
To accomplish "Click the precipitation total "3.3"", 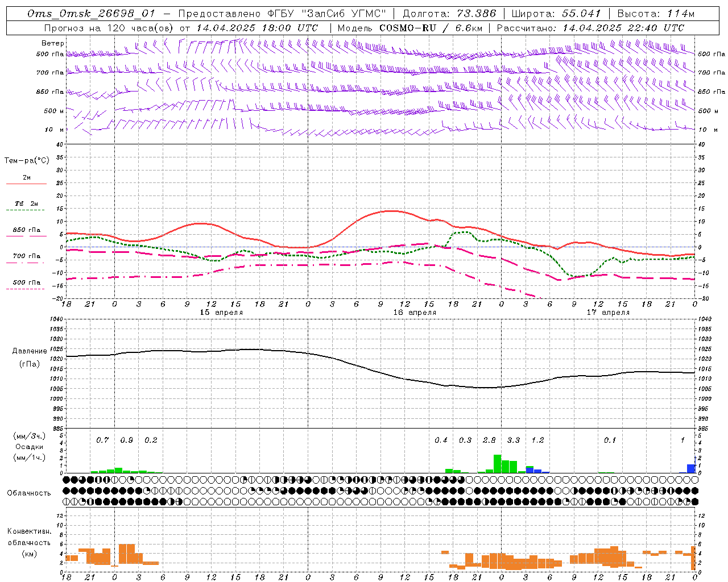I will pyautogui.click(x=514, y=440).
